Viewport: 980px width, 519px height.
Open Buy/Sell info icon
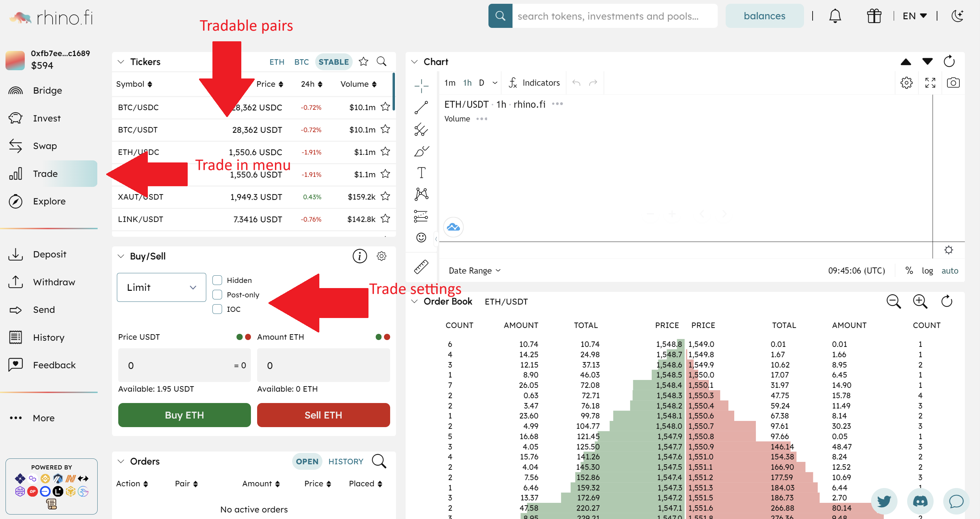click(360, 256)
